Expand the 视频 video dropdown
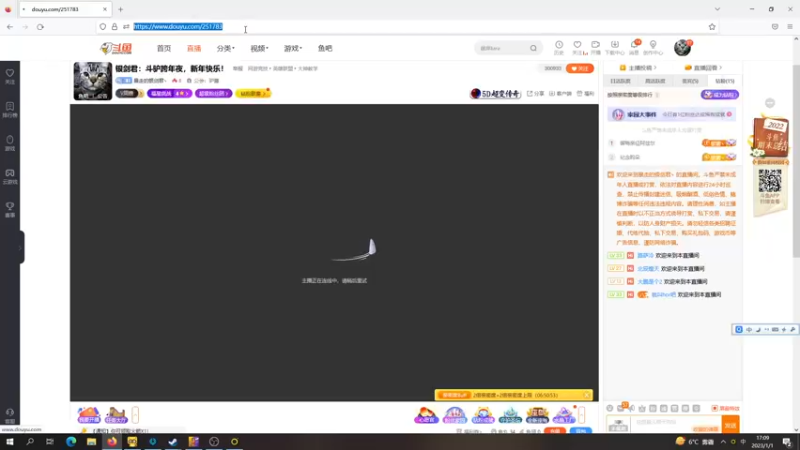 (x=259, y=48)
